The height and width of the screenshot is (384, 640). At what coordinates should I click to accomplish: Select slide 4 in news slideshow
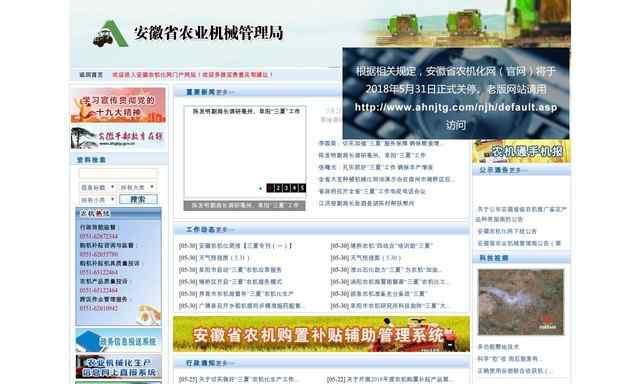tap(294, 188)
